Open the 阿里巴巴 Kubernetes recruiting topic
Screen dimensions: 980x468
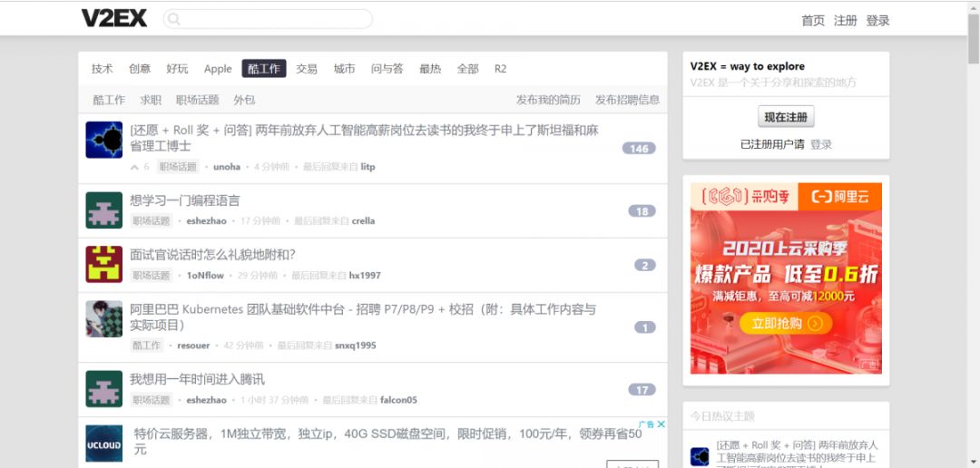[x=363, y=317]
